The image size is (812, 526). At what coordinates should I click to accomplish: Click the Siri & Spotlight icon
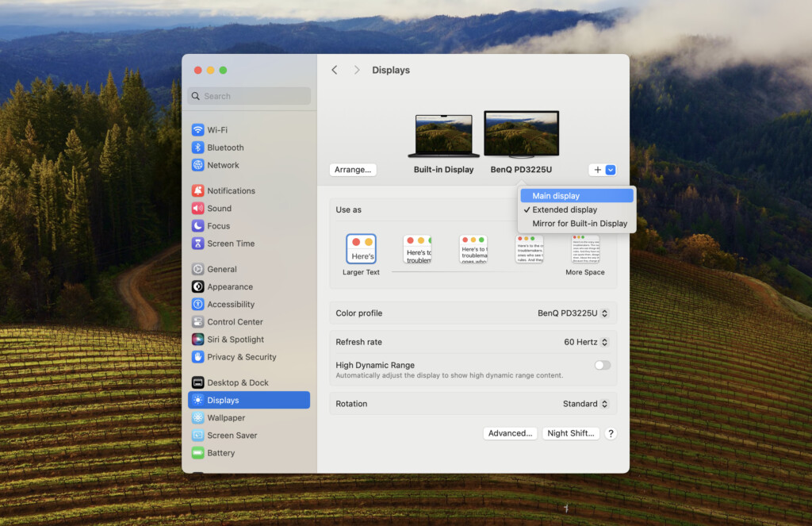[197, 340]
